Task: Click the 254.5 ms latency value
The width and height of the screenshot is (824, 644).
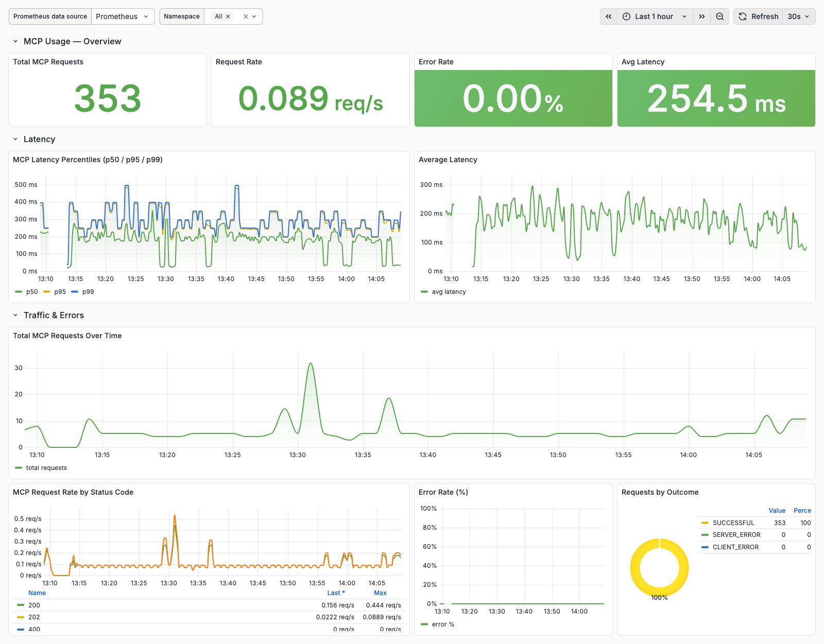Action: click(716, 98)
